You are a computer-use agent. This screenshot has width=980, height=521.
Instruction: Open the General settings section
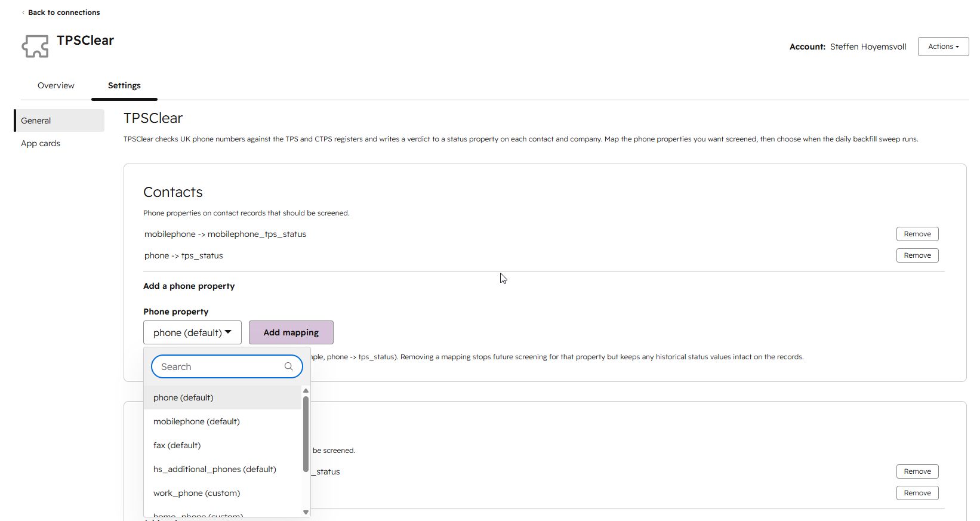[x=59, y=121]
